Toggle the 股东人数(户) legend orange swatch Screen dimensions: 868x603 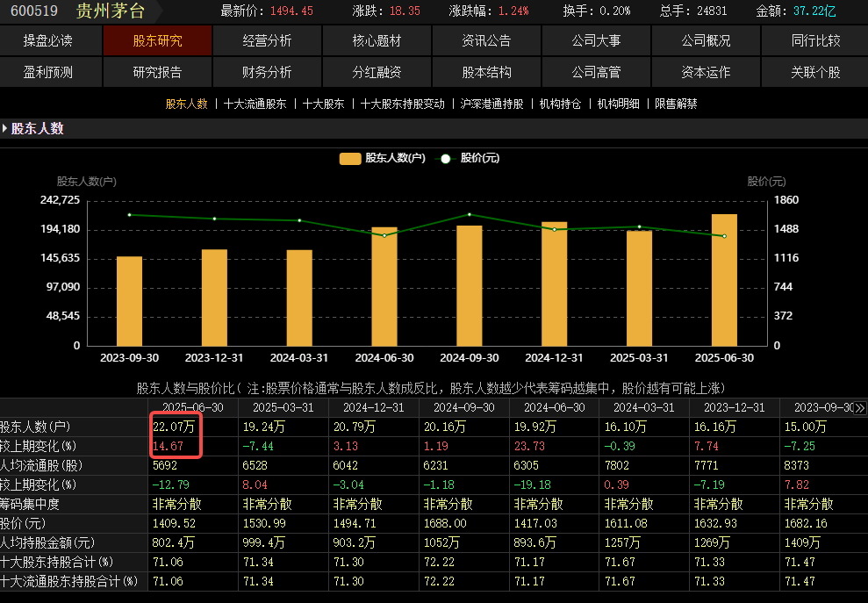350,159
